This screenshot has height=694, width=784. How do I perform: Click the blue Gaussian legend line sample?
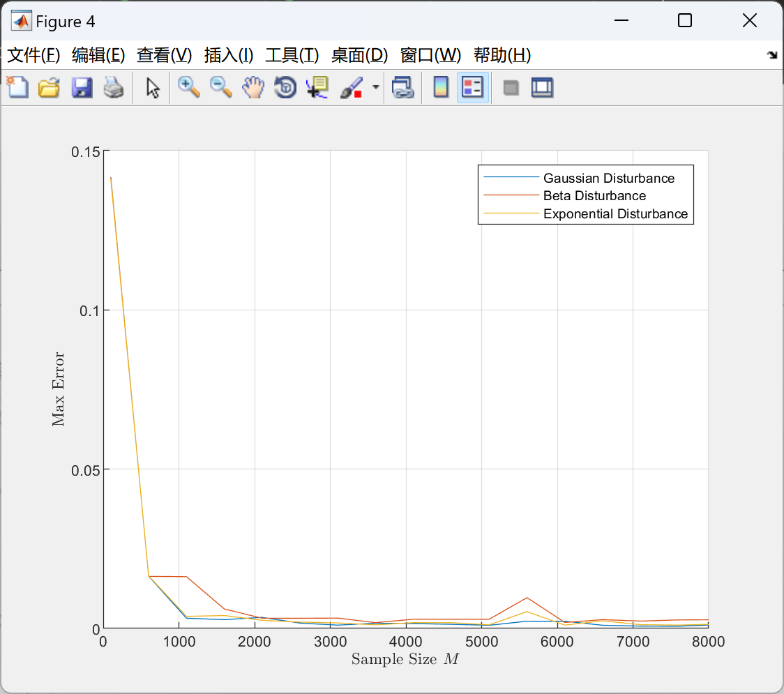coord(511,177)
